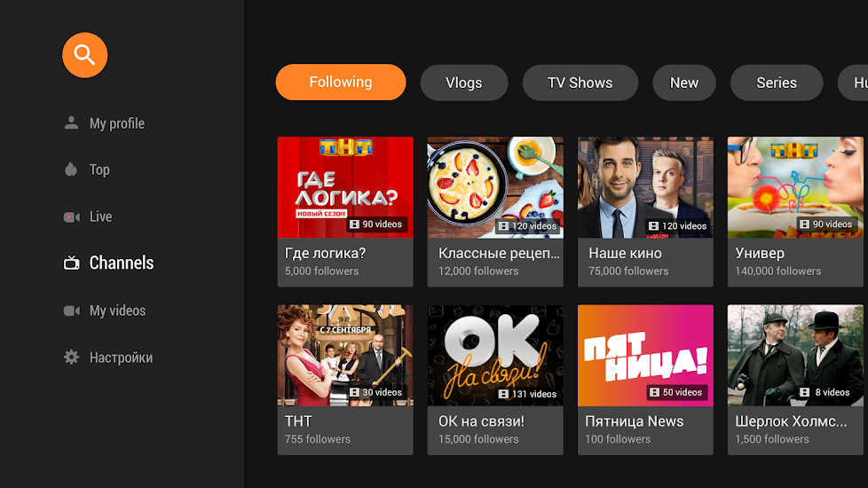Screen dimensions: 868x488
Task: Open My profile person icon
Action: click(x=71, y=122)
